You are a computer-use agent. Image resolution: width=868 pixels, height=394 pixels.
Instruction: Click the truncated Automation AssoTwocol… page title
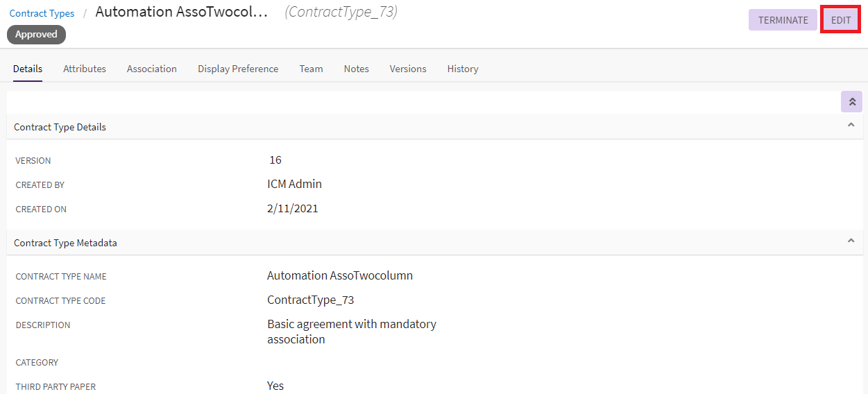click(x=181, y=12)
